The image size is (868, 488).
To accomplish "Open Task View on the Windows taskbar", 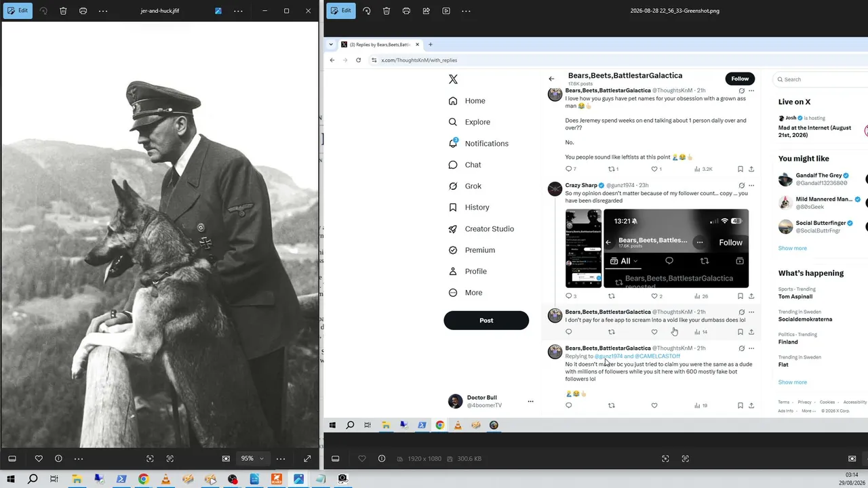I will click(x=54, y=479).
